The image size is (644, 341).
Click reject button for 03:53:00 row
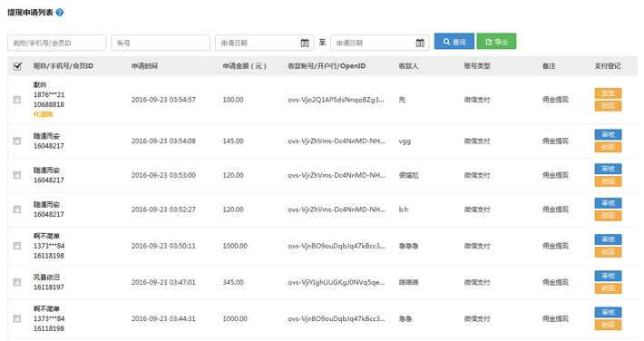[x=608, y=181]
